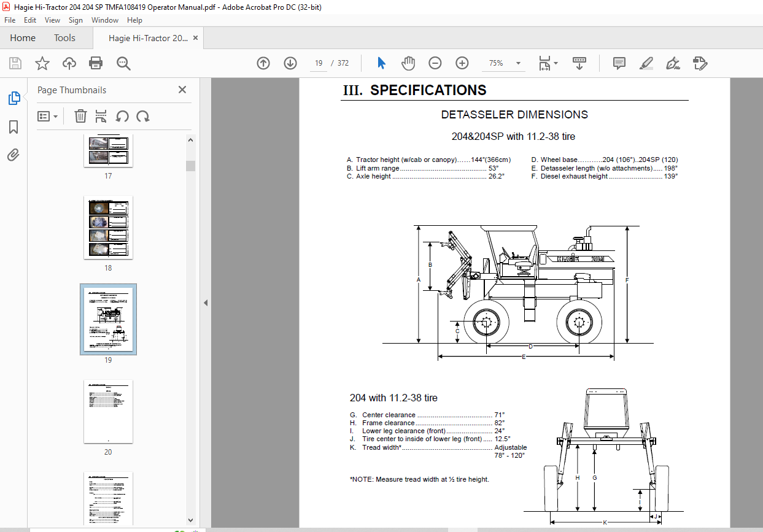Open the Window menu

[105, 20]
